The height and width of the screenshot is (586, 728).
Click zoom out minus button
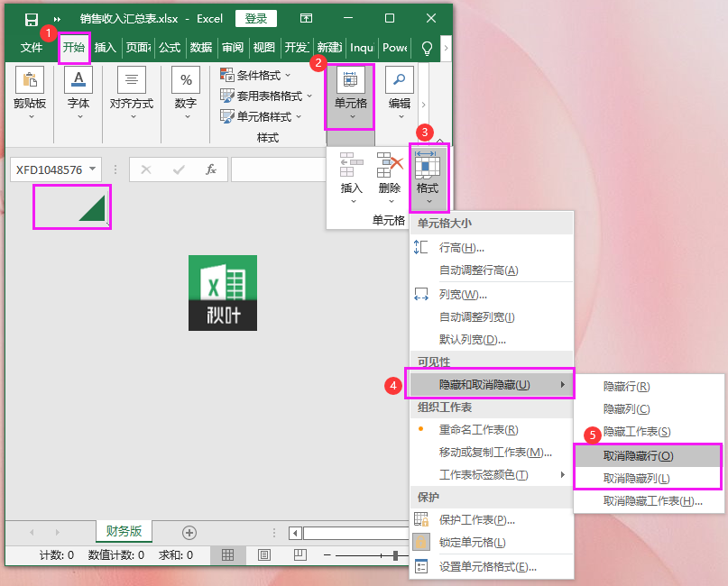[x=327, y=555]
